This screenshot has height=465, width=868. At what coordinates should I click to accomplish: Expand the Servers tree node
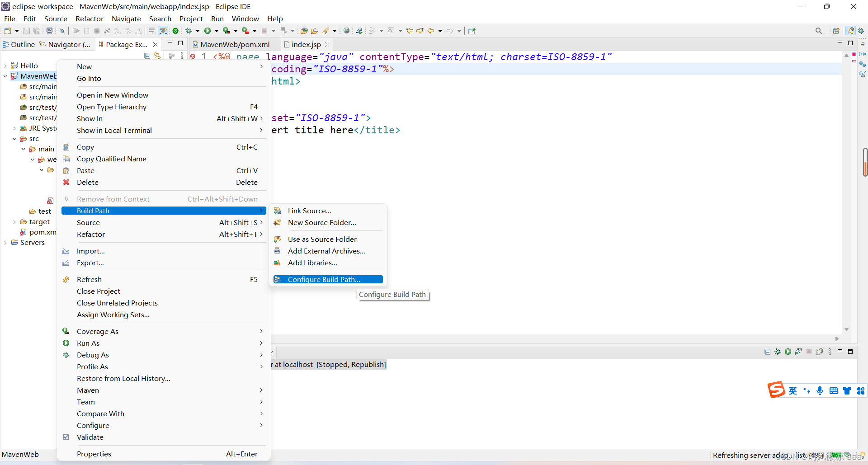click(5, 243)
